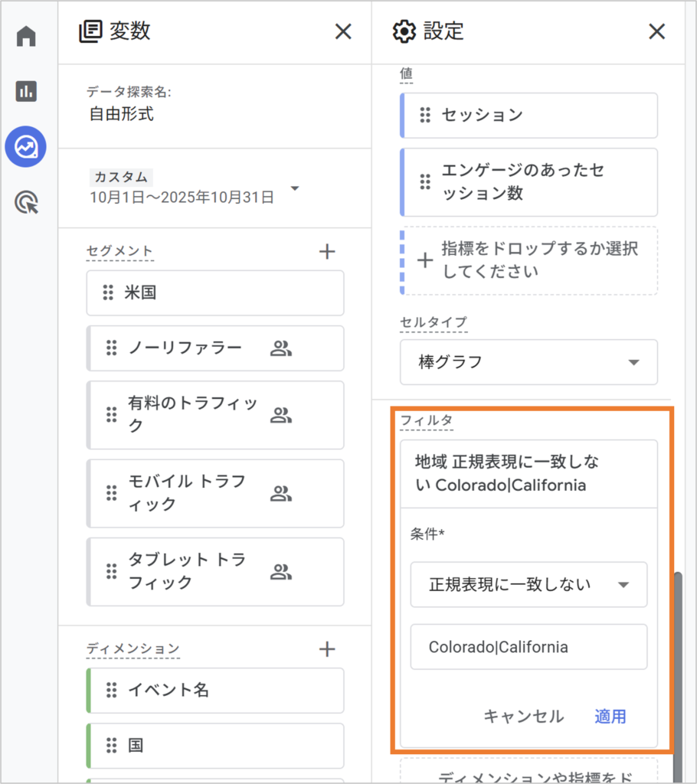Click the 指標をドロップするか選択 drop zone
The height and width of the screenshot is (784, 697).
[x=528, y=260]
